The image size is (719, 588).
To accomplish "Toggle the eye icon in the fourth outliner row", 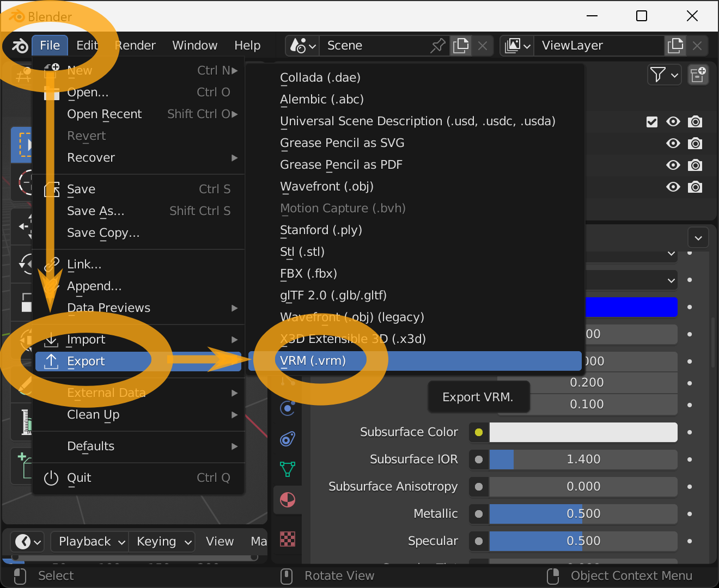I will click(673, 187).
